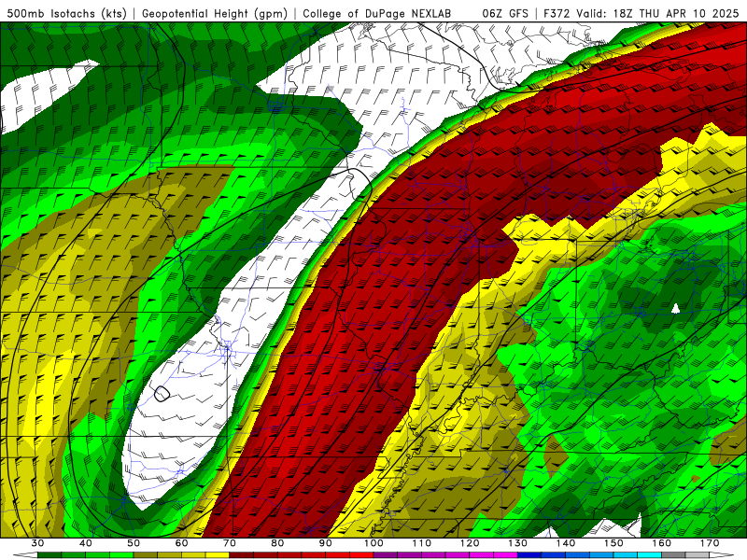The width and height of the screenshot is (747, 560).
Task: Click the 'F372' forecast hour text
Action: [x=557, y=14]
